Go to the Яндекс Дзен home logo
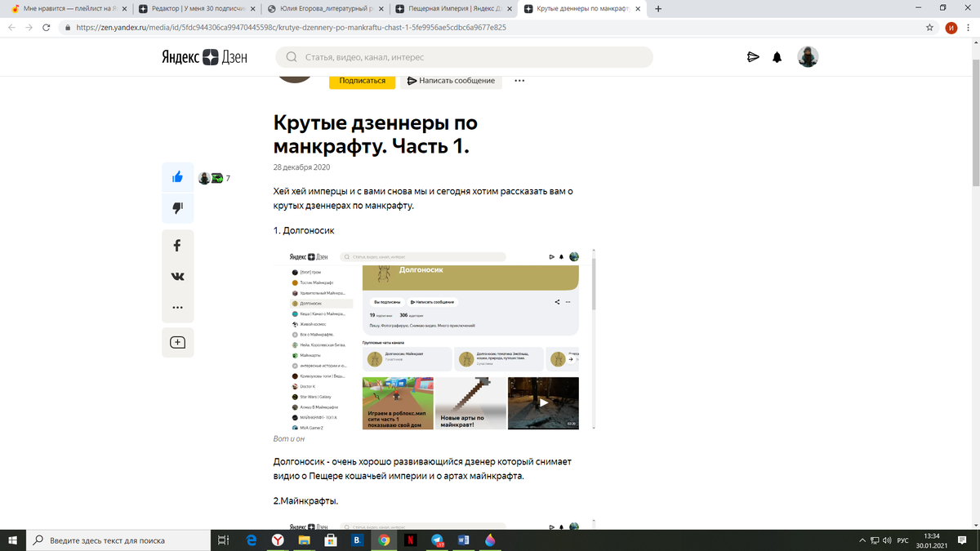The image size is (980, 551). tap(203, 57)
